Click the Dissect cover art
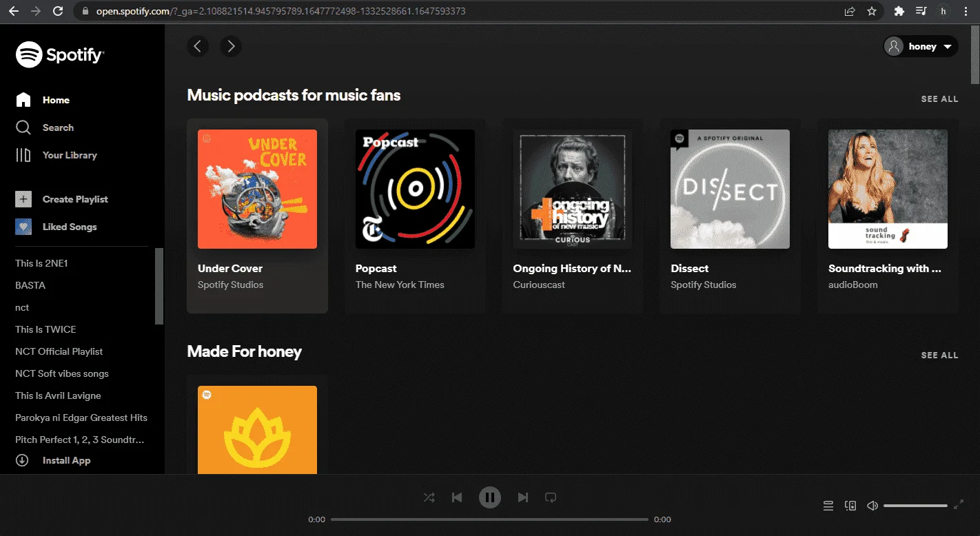 731,189
